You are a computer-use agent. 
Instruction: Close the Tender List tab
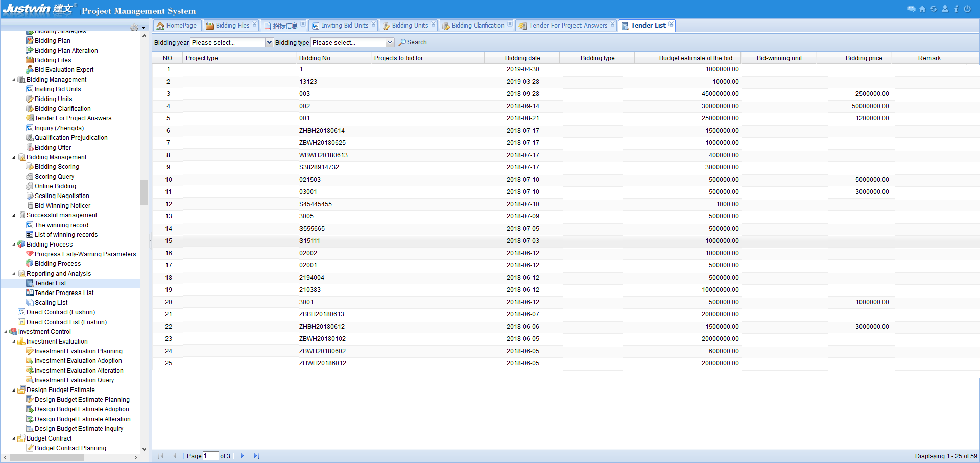tap(671, 24)
